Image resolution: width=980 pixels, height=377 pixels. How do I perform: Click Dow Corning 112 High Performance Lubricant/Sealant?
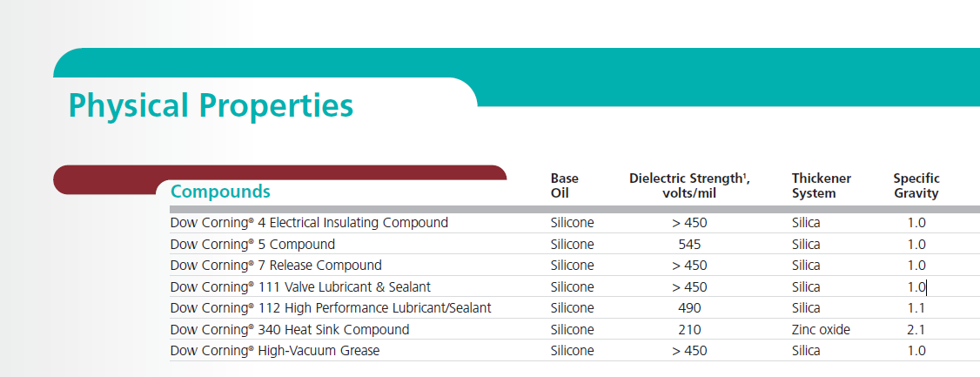[331, 308]
